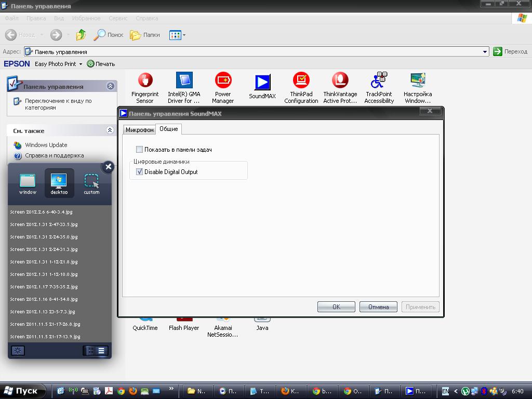Open the Power Manager icon

pyautogui.click(x=223, y=87)
